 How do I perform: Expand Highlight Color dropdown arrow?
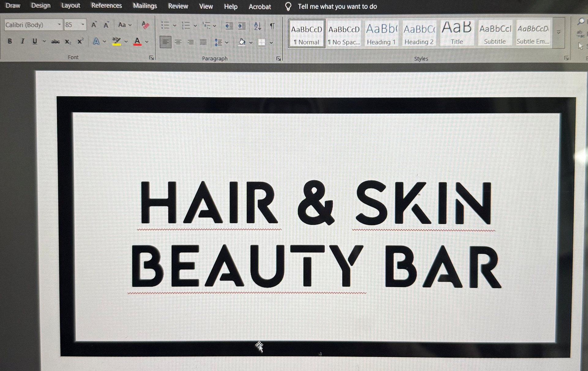tap(126, 42)
